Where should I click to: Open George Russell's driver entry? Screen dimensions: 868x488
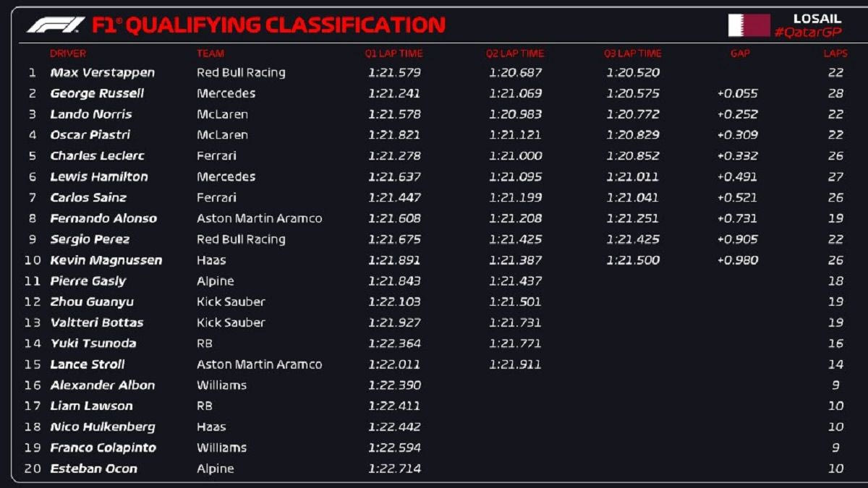click(x=97, y=94)
